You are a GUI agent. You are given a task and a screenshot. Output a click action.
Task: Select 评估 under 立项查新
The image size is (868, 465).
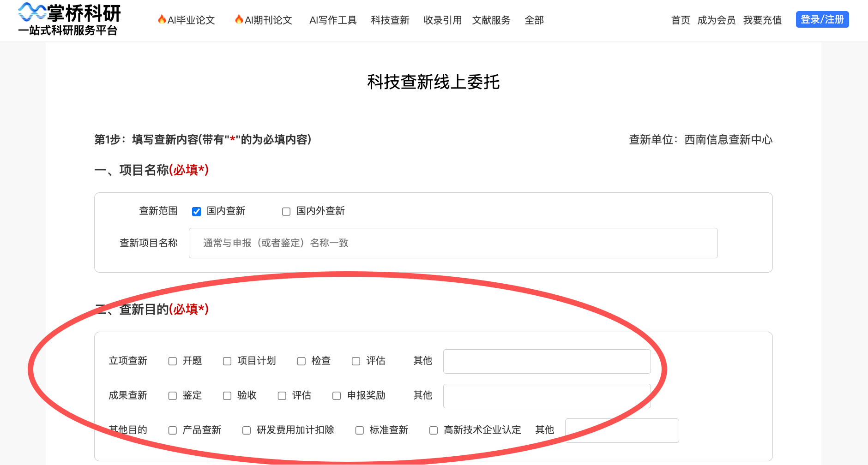[x=356, y=361]
